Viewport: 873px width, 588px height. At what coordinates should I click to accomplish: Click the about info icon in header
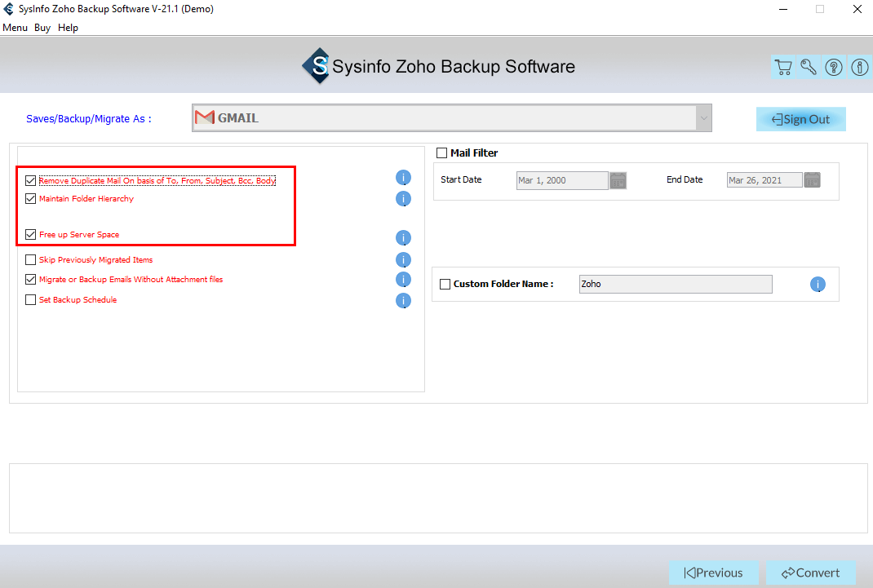(860, 68)
